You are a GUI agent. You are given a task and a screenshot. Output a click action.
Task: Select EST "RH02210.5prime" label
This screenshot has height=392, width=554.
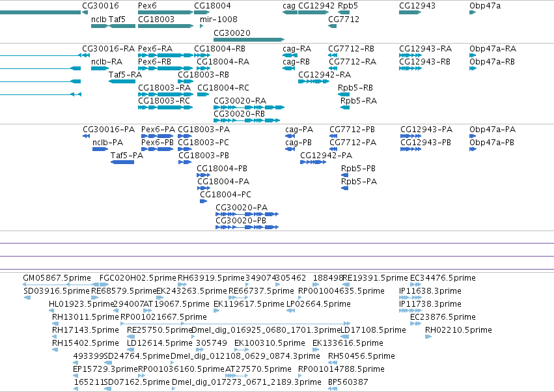[458, 330]
